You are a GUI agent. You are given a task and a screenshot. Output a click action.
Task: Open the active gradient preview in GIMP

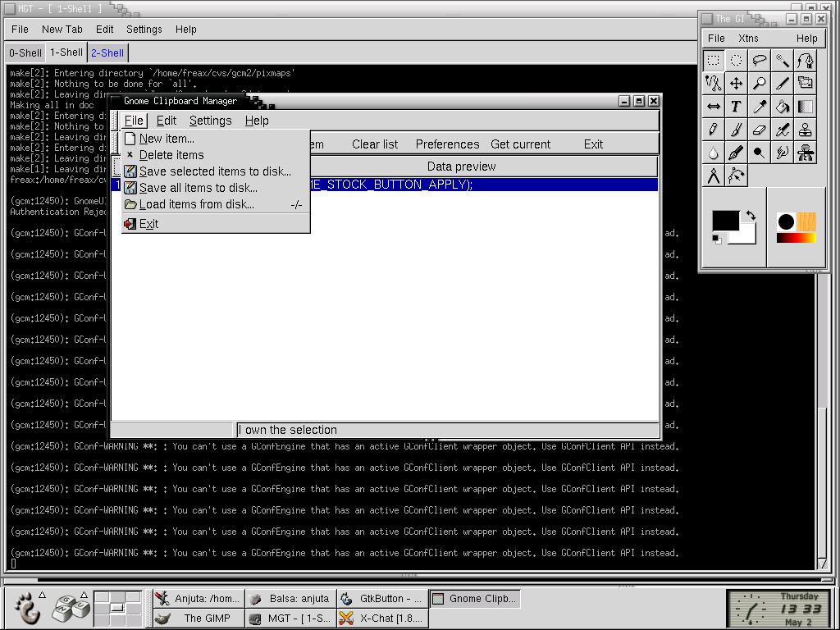pos(797,237)
